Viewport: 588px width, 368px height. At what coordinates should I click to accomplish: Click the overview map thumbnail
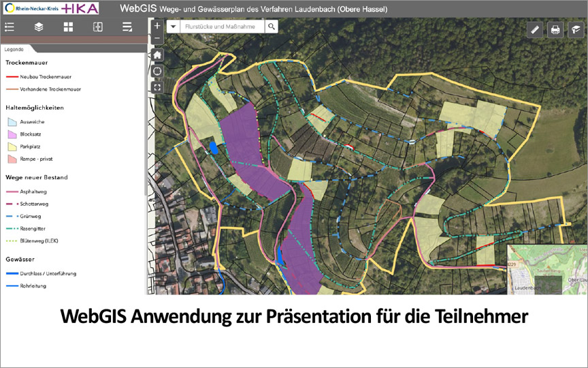click(x=547, y=269)
